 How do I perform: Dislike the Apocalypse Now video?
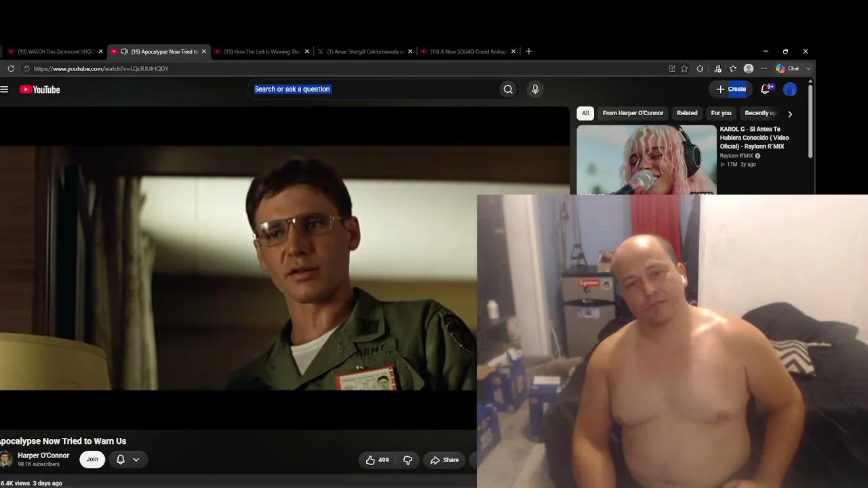point(408,460)
